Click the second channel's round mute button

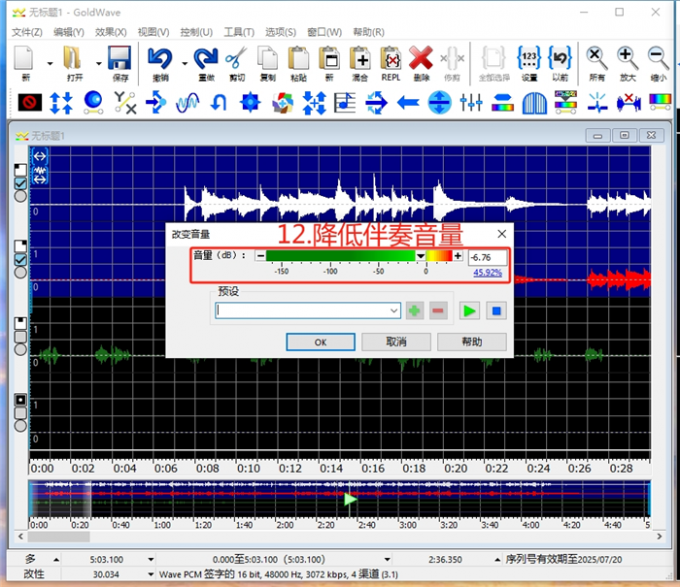[x=20, y=272]
